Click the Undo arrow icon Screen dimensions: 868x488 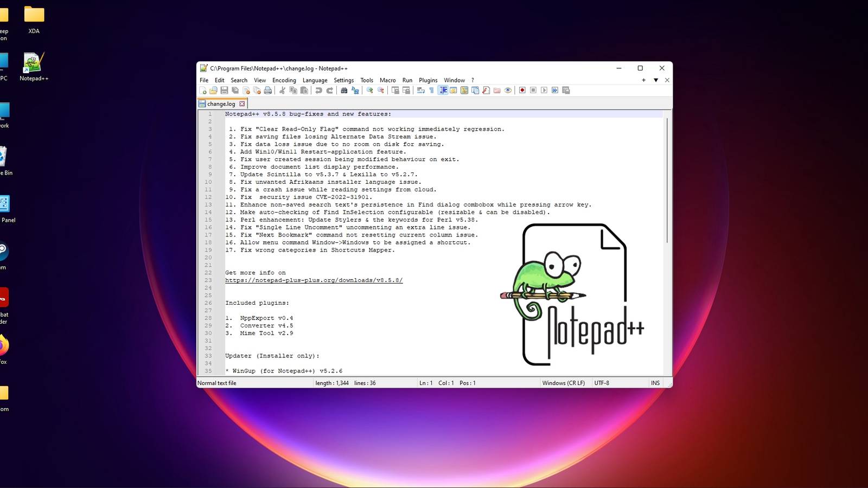[x=318, y=91]
